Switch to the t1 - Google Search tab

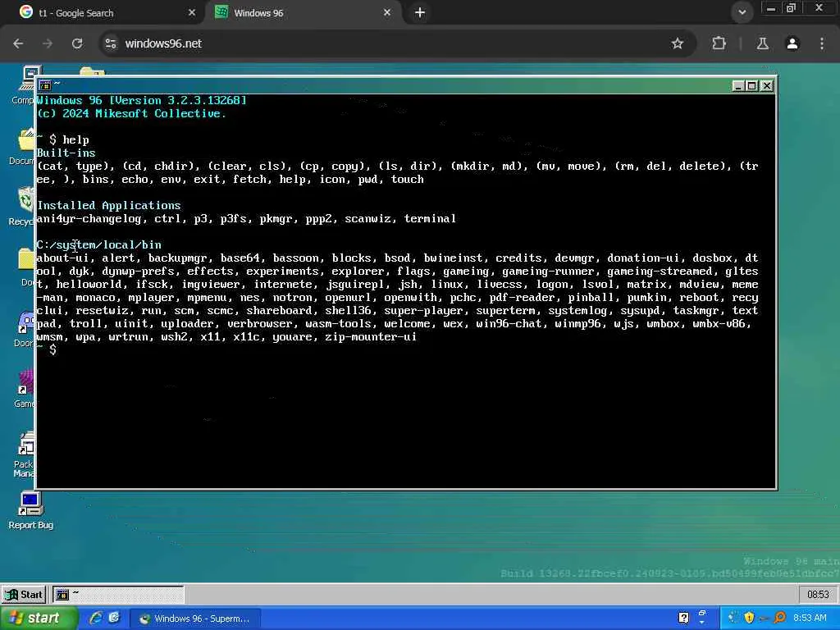tap(104, 13)
